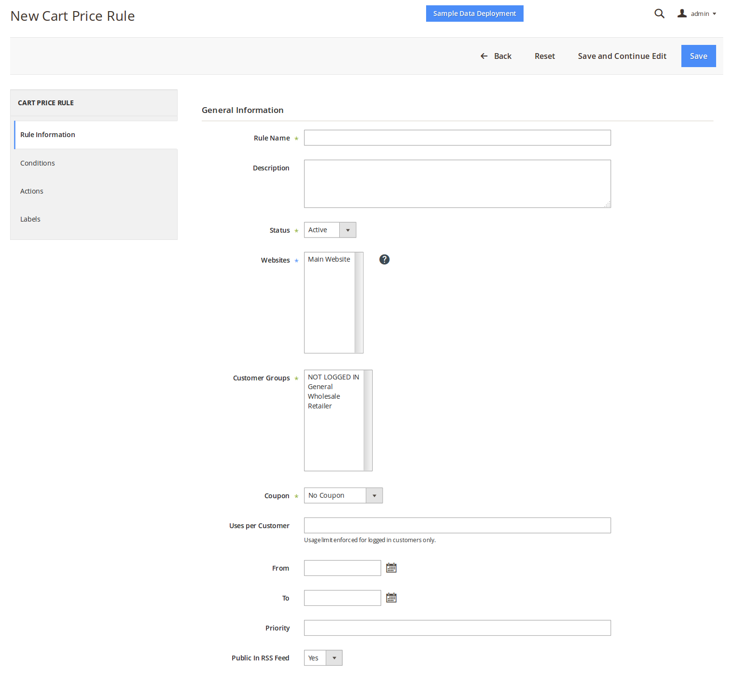Focus the Uses per Customer field
Image resolution: width=733 pixels, height=700 pixels.
click(x=457, y=525)
